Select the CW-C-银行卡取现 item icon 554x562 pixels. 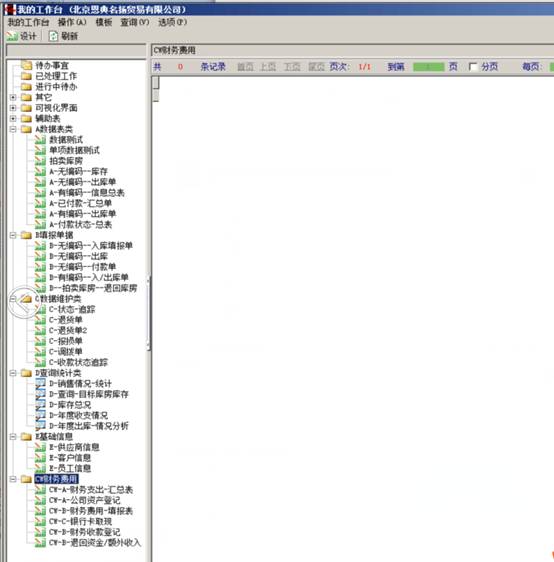pos(40,521)
